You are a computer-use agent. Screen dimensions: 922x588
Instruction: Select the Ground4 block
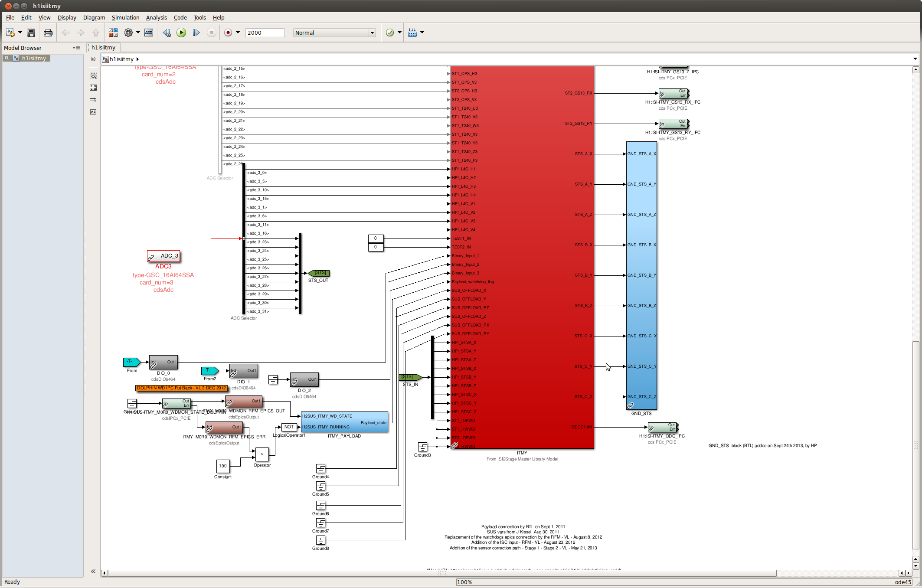pos(320,468)
